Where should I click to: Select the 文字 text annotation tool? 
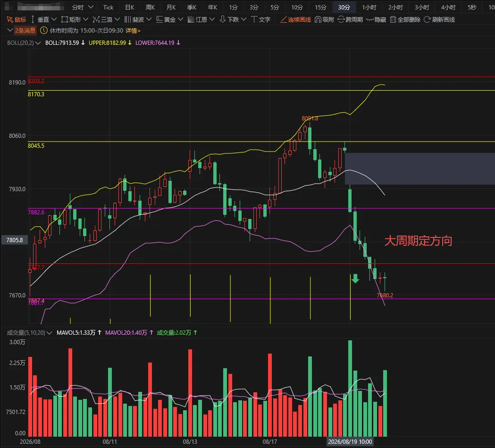click(x=261, y=19)
